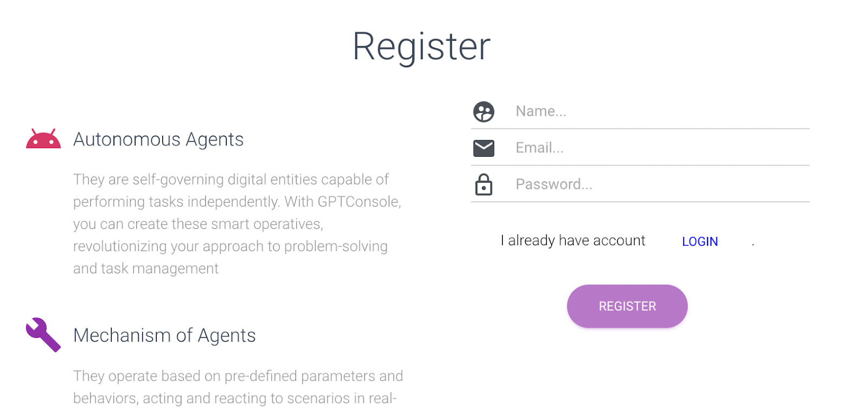Click the envelope icon beside Email
The image size is (868, 408).
pos(483,148)
